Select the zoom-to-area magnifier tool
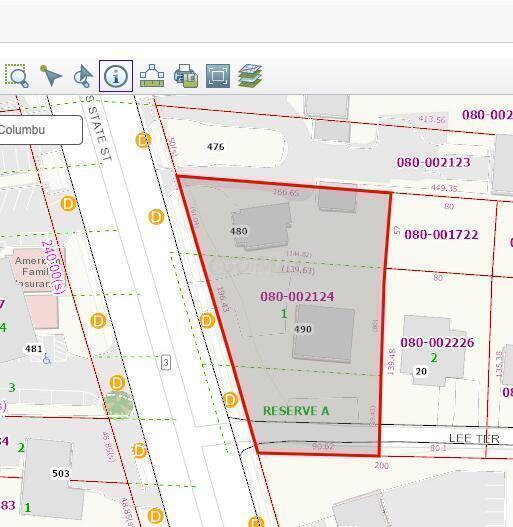 coord(17,76)
